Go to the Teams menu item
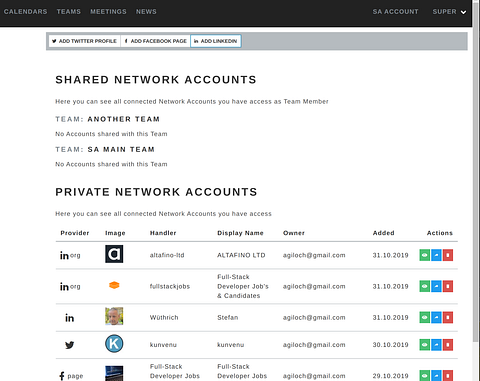480x381 pixels. point(69,12)
